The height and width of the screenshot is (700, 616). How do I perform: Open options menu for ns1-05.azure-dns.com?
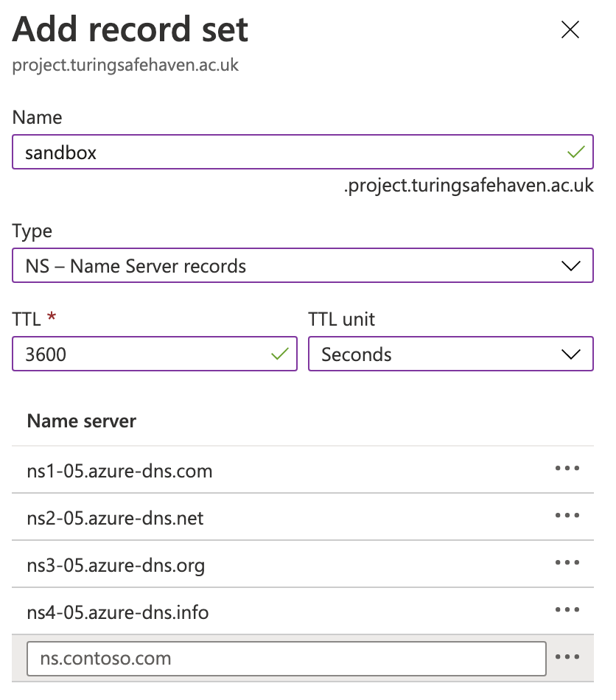567,469
